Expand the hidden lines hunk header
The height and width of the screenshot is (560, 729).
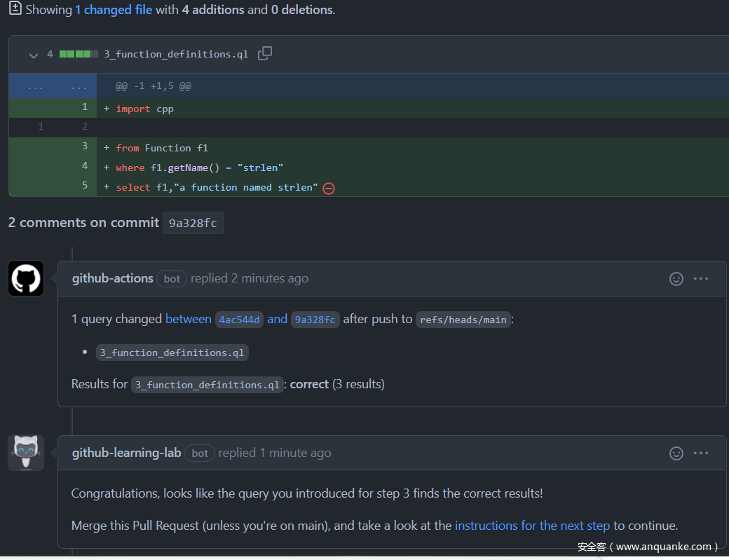(x=36, y=87)
